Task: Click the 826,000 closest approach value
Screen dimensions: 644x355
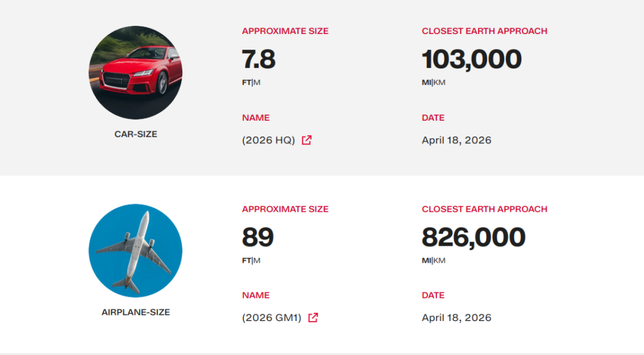Action: pos(473,238)
